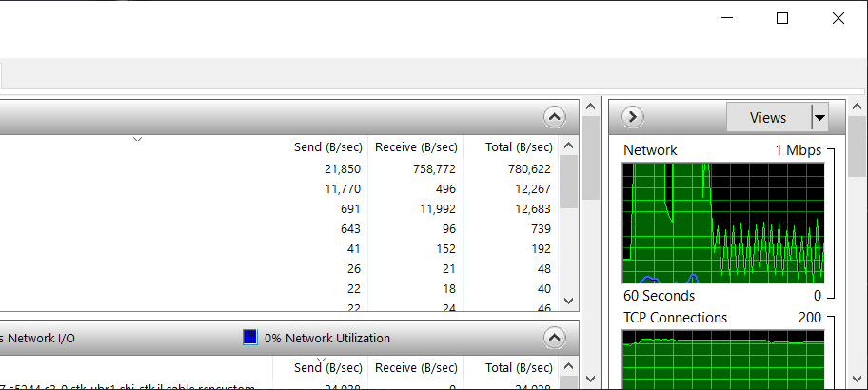Click the blue Network Utilization color square
Image resolution: width=868 pixels, height=390 pixels.
click(x=250, y=338)
